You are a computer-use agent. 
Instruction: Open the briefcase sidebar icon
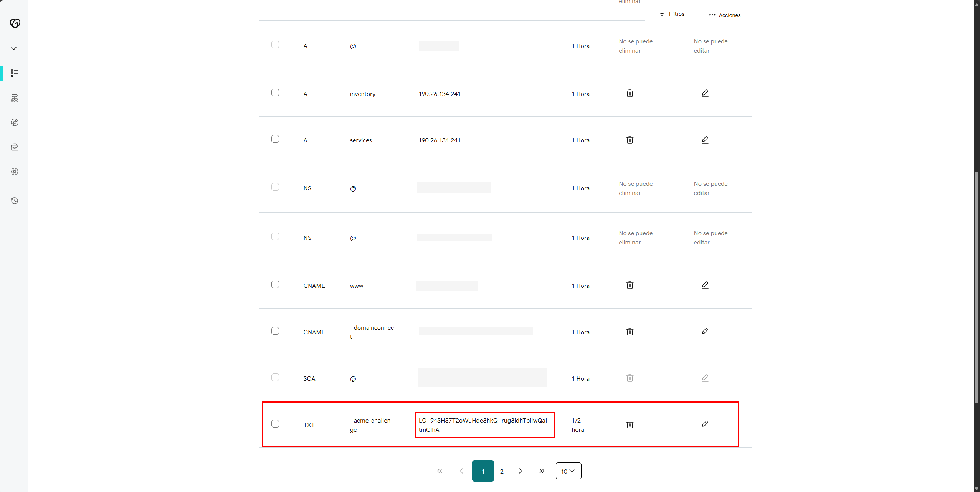[15, 147]
